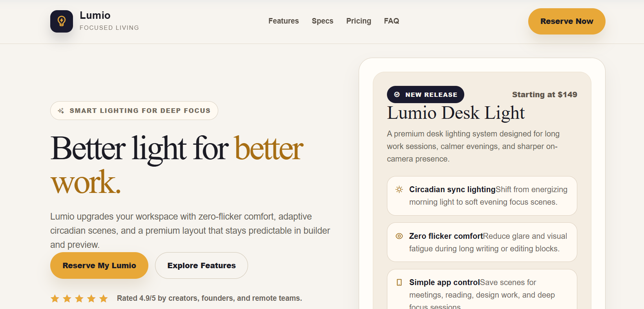Viewport: 644px width, 309px height.
Task: Click the fifth gold rating star
Action: click(104, 299)
